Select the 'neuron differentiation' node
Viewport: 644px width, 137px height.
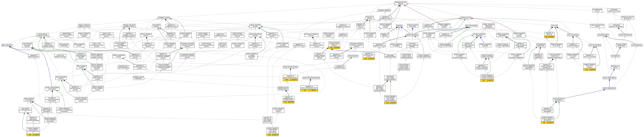pos(610,78)
